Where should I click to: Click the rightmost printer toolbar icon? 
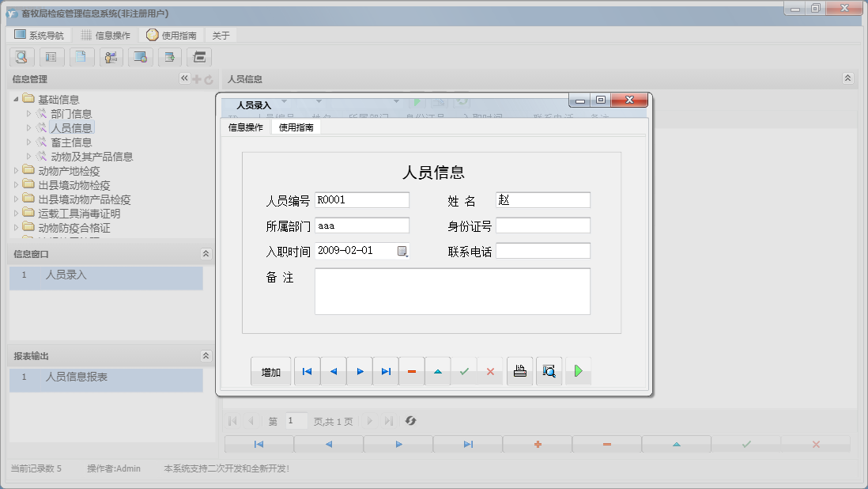pos(198,57)
